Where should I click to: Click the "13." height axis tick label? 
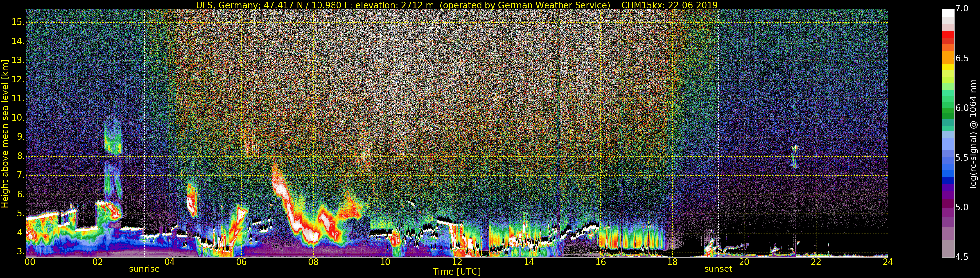(18, 60)
